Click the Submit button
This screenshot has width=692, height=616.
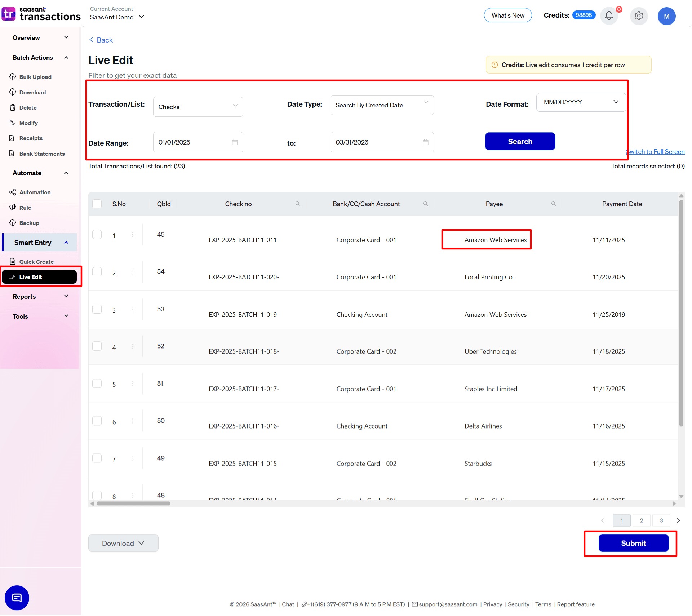(x=633, y=543)
